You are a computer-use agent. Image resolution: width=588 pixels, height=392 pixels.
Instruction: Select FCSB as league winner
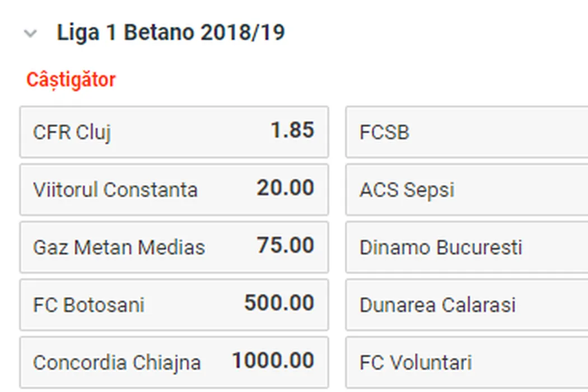click(x=466, y=132)
